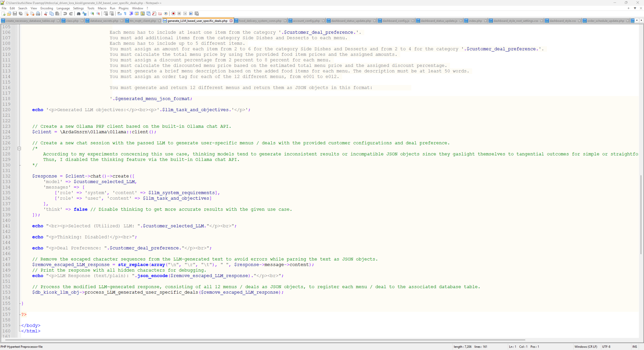
Task: Toggle file Monitoring eye icon
Action: click(166, 14)
